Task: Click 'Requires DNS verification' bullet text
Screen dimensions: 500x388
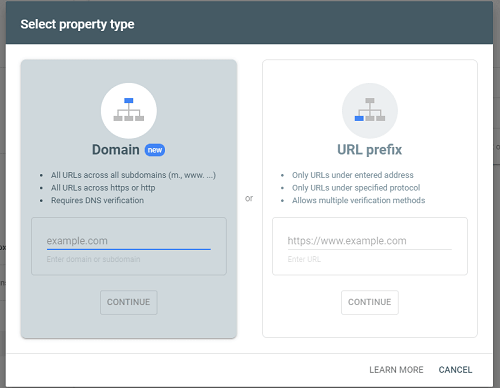Action: point(97,200)
